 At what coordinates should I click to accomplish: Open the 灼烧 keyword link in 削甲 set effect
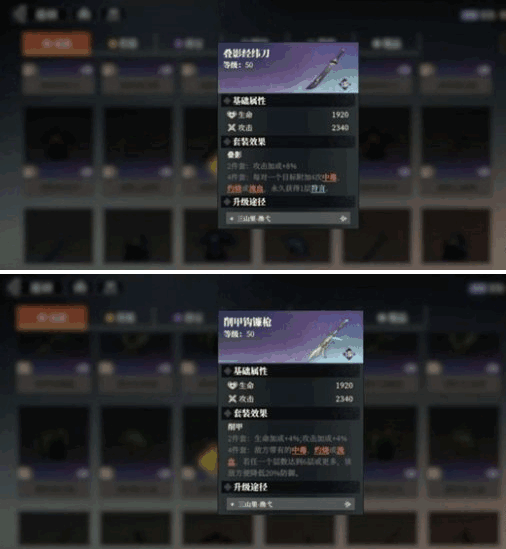[x=321, y=450]
